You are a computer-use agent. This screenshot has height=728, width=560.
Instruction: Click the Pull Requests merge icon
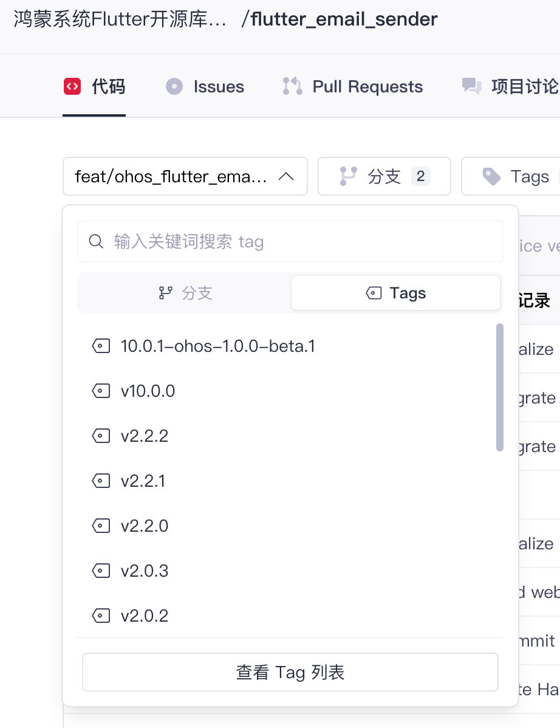point(292,86)
